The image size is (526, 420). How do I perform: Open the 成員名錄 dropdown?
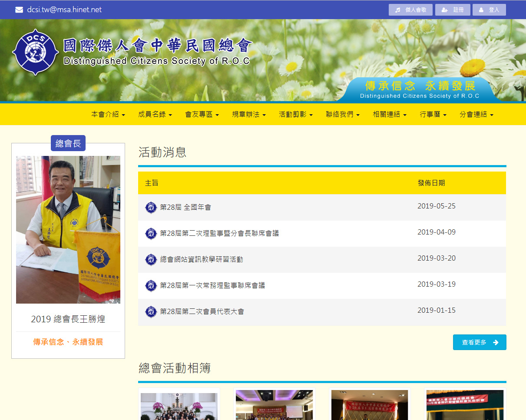(155, 115)
